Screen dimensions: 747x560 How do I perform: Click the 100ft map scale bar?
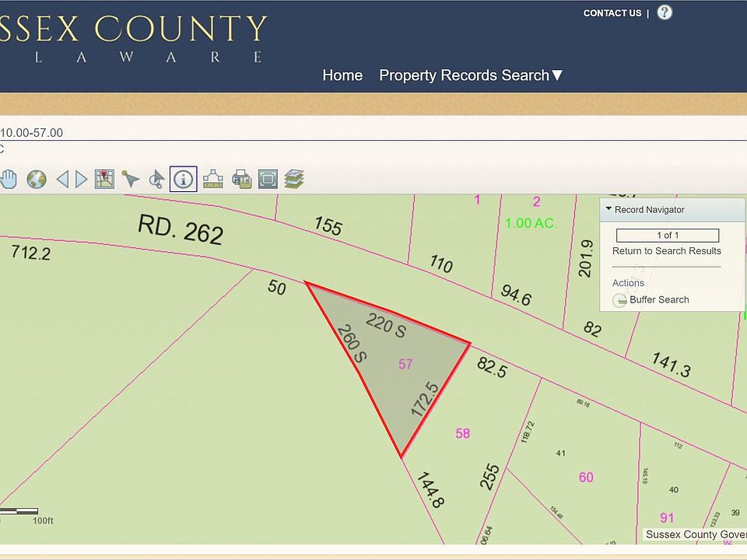19,512
